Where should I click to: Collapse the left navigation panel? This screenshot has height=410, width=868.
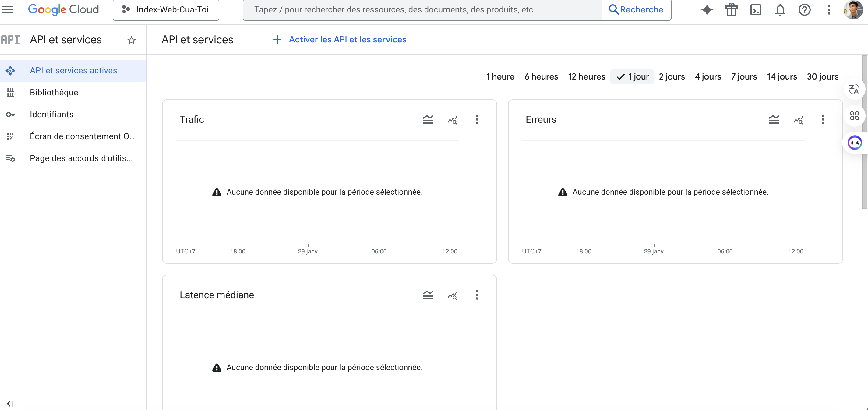pyautogui.click(x=10, y=403)
